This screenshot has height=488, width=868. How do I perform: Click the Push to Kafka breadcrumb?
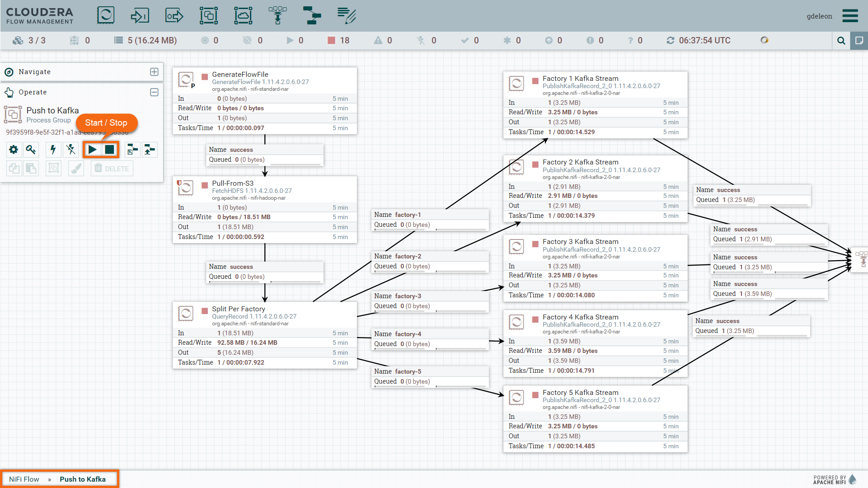[83, 479]
